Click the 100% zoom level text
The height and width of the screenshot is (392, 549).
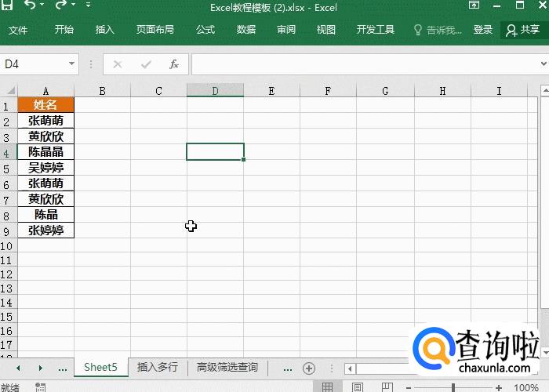[526, 387]
